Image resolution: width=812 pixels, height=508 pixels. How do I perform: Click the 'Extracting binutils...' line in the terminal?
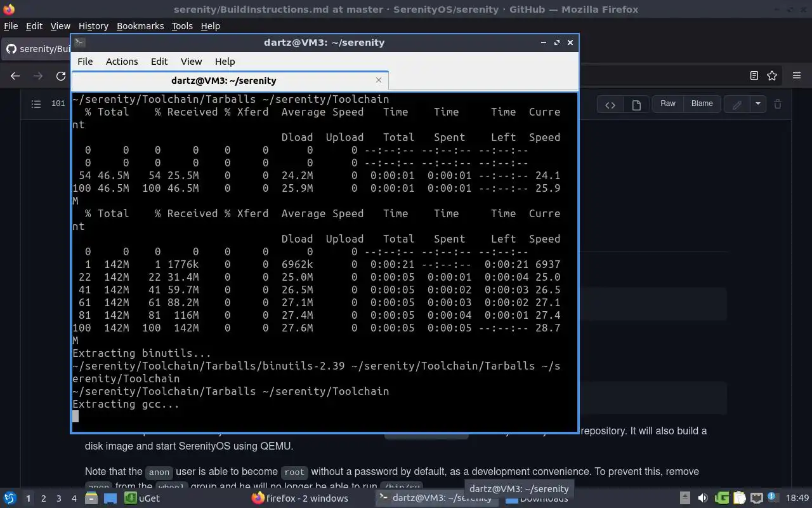[x=141, y=353]
